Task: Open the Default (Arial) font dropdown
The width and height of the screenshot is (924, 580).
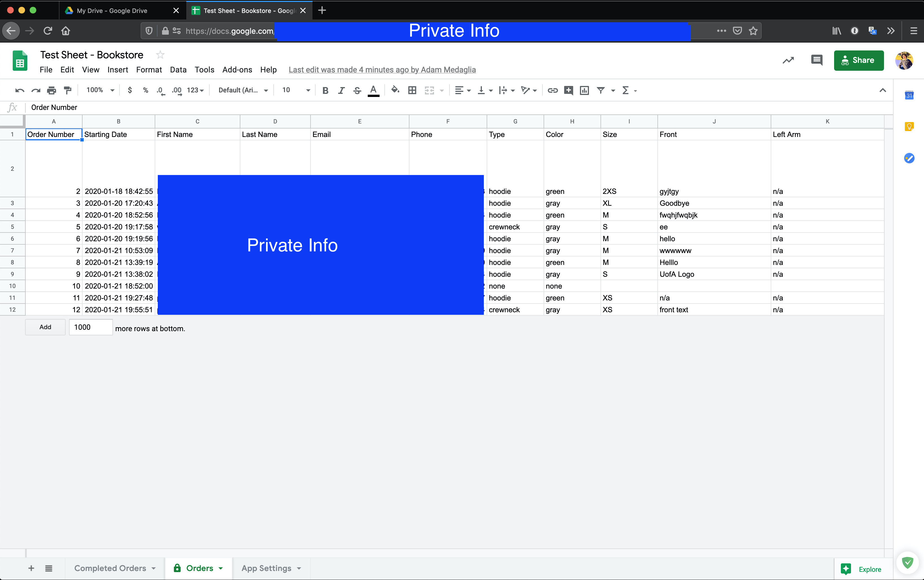Action: coord(243,90)
